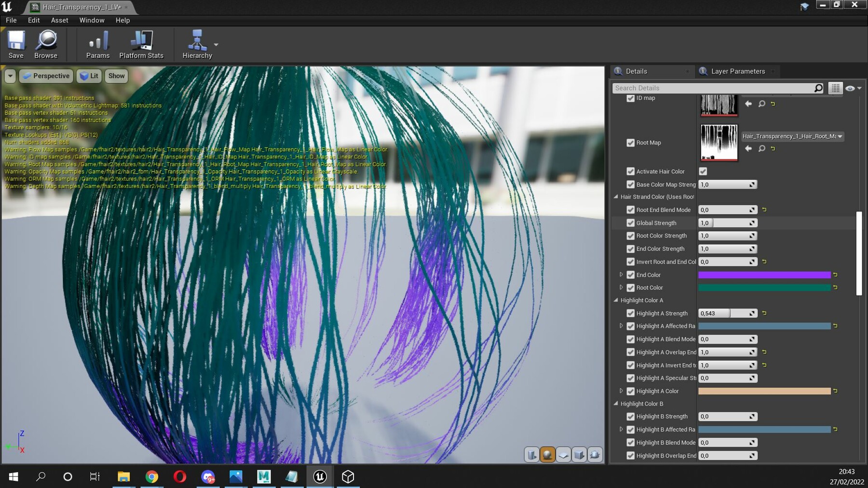Viewport: 868px width, 488px height.
Task: Collapse Highlight Color A section
Action: click(x=616, y=300)
